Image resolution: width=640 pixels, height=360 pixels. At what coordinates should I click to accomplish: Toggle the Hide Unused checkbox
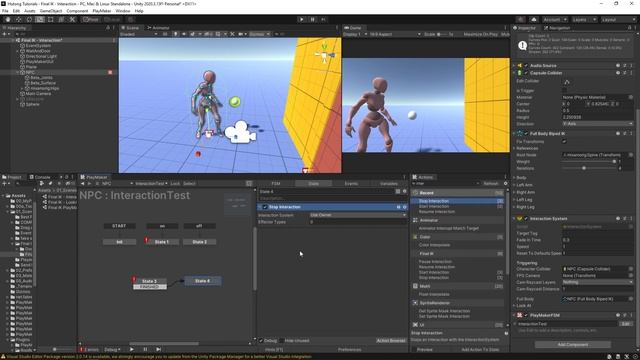tap(282, 340)
